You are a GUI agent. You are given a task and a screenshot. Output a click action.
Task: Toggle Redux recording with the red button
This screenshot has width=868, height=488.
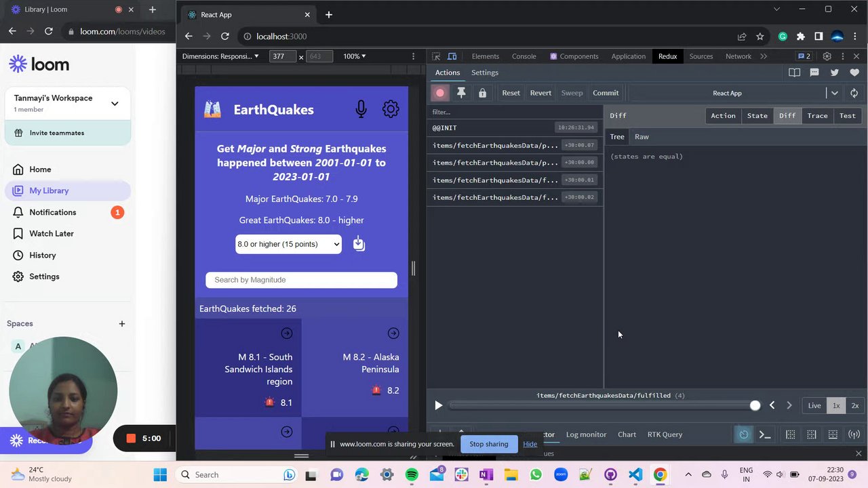click(440, 93)
